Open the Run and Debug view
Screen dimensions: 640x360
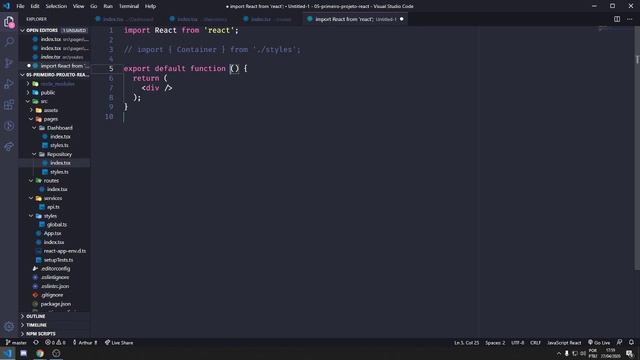click(9, 84)
